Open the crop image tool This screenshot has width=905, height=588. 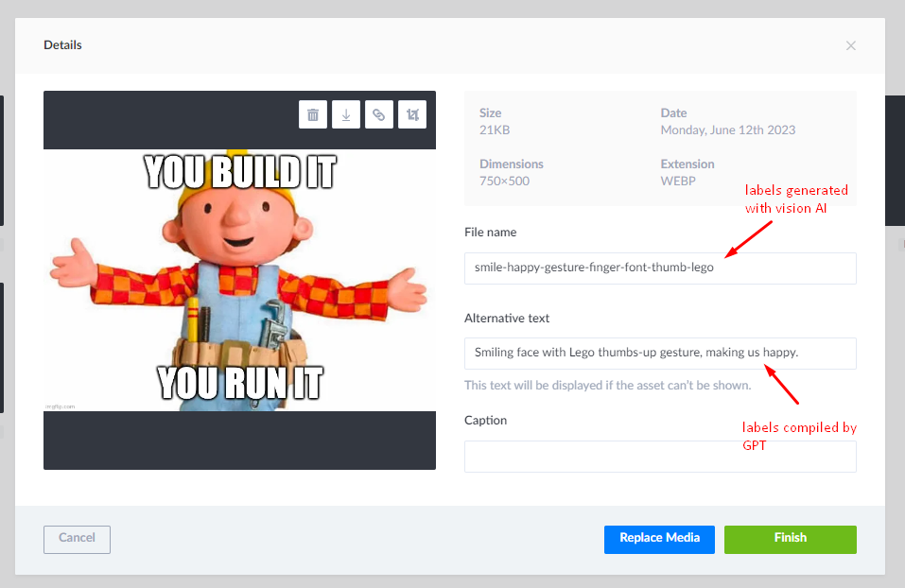pyautogui.click(x=412, y=114)
